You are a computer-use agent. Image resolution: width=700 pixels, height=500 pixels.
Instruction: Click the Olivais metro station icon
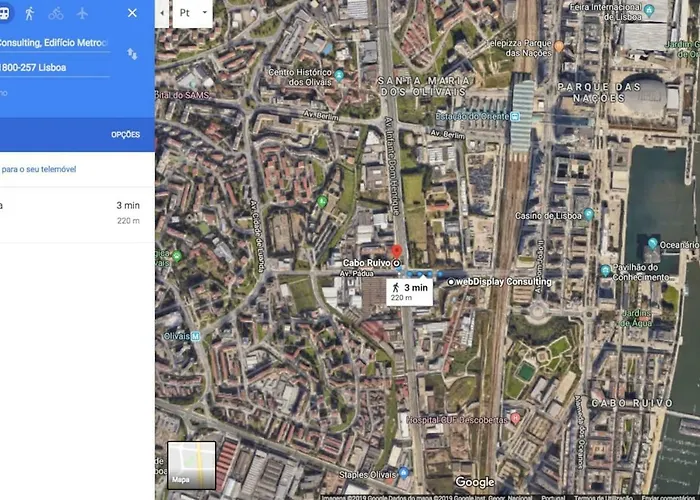196,336
